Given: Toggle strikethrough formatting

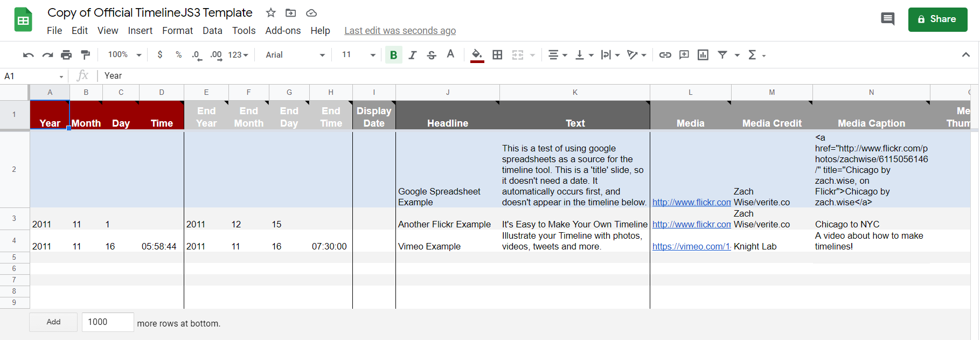Looking at the screenshot, I should click(x=432, y=55).
